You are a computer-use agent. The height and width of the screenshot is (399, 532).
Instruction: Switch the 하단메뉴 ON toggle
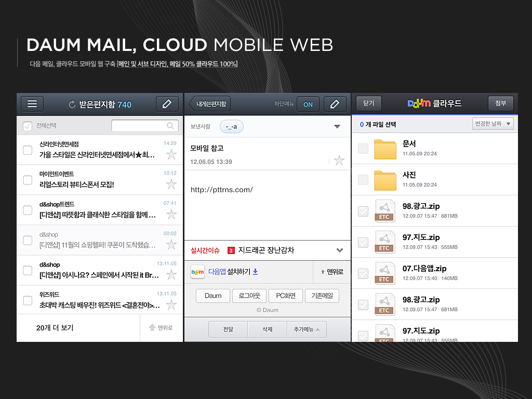(x=308, y=104)
